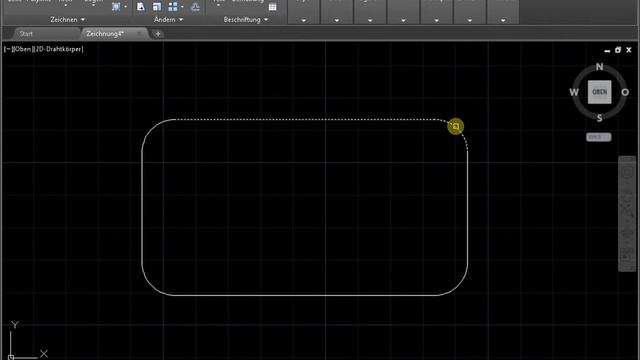Restore the drawing viewport window
This screenshot has width=640, height=360.
(x=618, y=50)
